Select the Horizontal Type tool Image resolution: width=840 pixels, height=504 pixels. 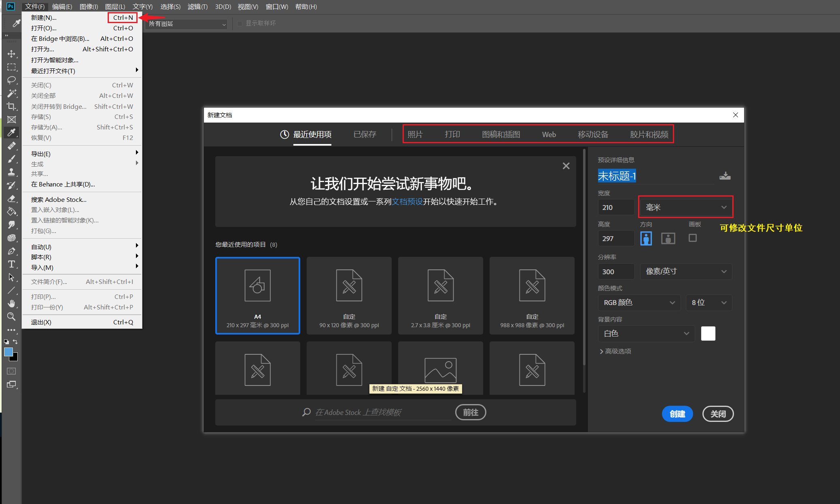[x=11, y=264]
